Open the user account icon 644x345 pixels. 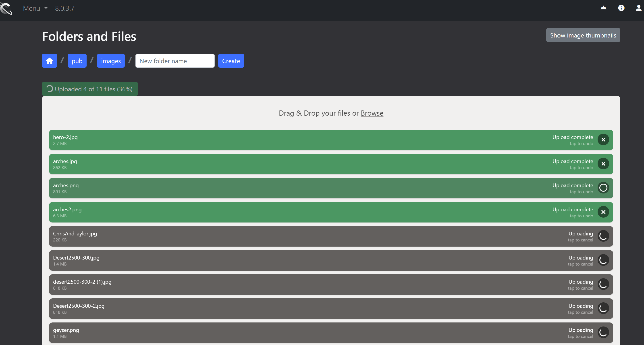638,8
